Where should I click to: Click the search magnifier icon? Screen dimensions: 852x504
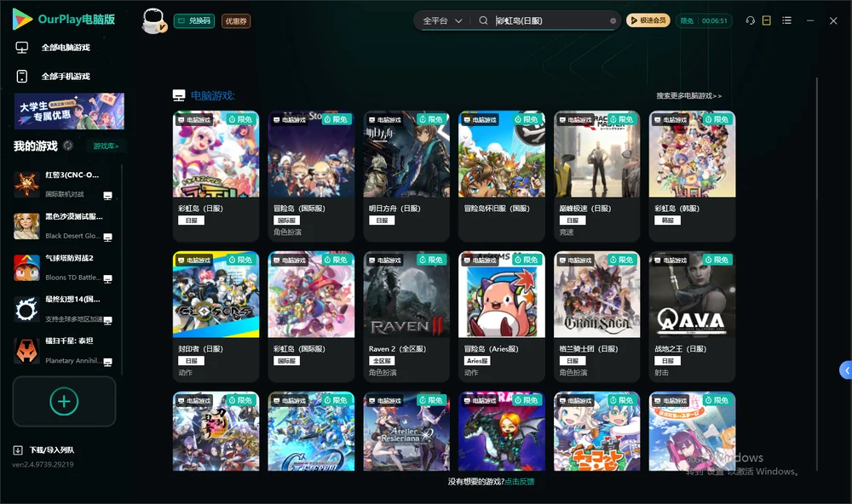tap(483, 20)
